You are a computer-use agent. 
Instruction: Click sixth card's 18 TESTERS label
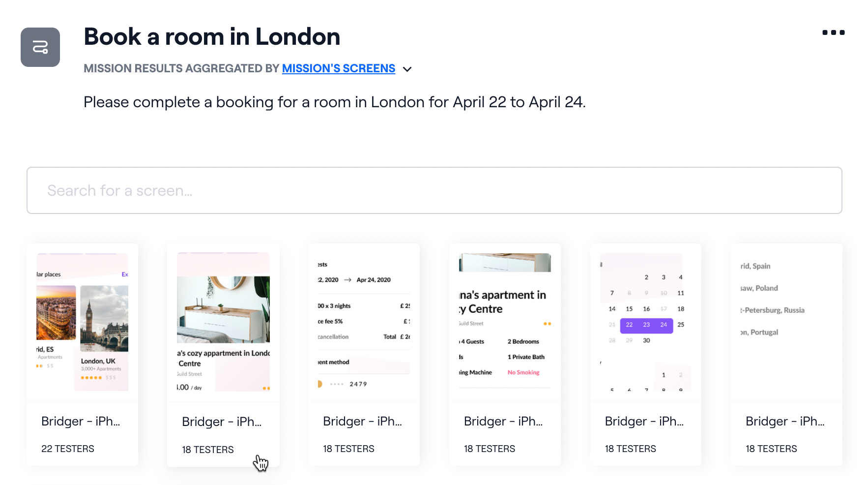point(771,449)
